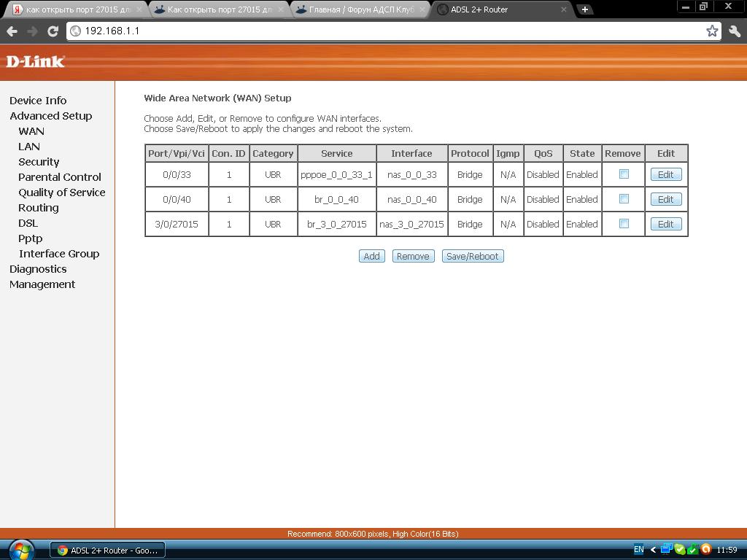The height and width of the screenshot is (560, 747).
Task: Click ADSL 2+ Router taskbar button
Action: click(108, 551)
